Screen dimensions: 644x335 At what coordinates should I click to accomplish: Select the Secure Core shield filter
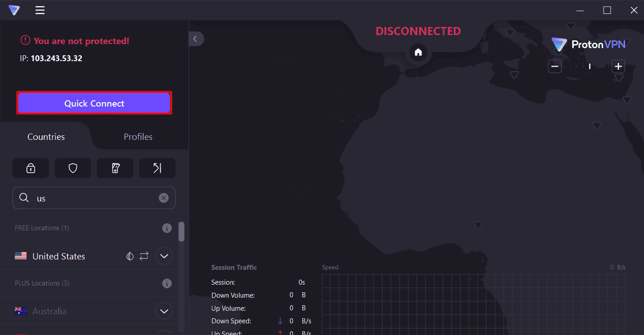click(72, 168)
